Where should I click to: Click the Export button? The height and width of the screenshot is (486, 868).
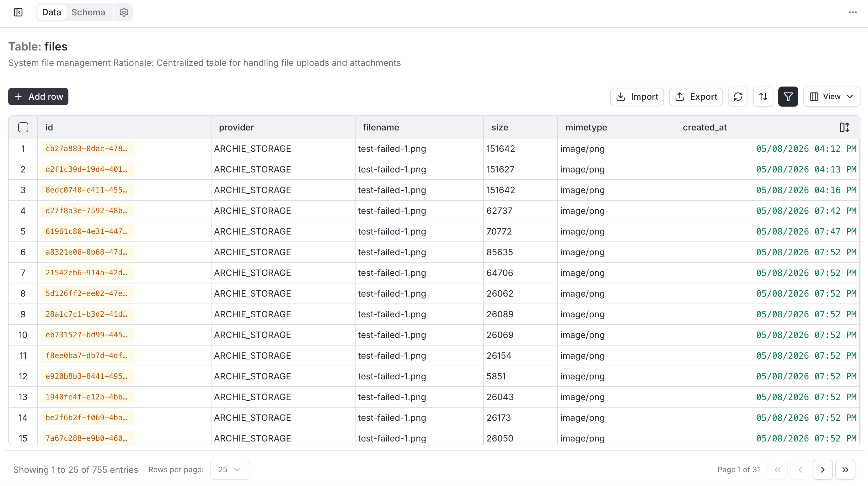pyautogui.click(x=695, y=97)
